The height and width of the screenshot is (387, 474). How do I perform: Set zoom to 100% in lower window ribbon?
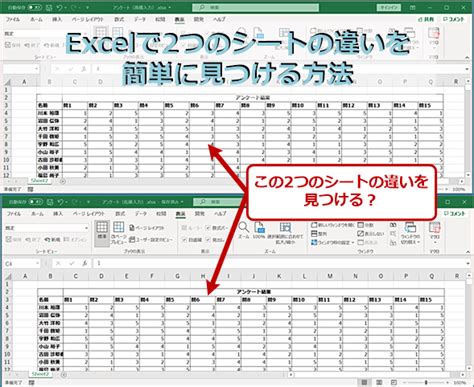259,230
